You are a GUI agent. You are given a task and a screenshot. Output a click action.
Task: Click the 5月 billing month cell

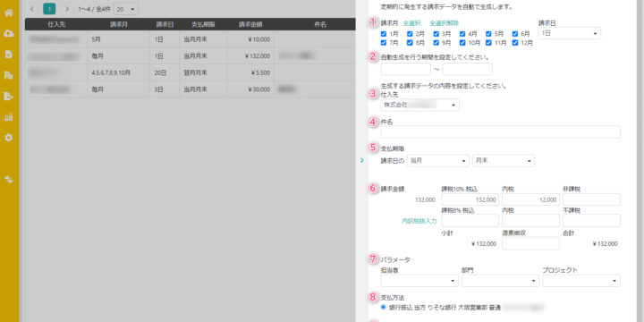[119, 39]
